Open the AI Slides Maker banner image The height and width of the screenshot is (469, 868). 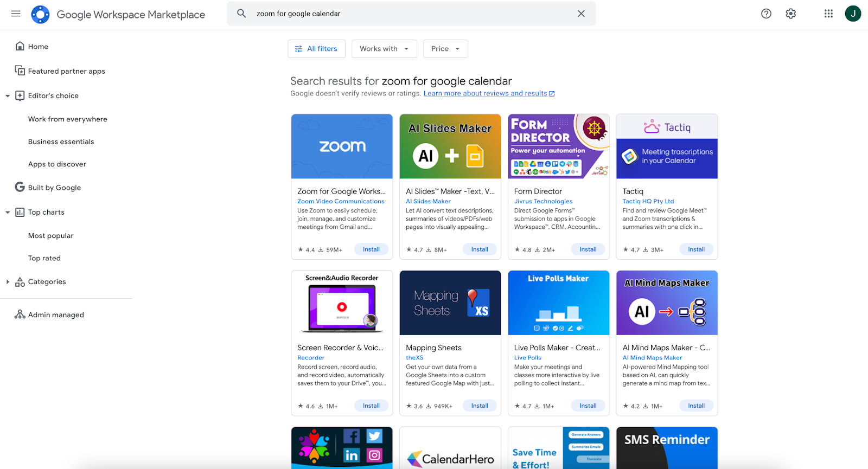[450, 146]
